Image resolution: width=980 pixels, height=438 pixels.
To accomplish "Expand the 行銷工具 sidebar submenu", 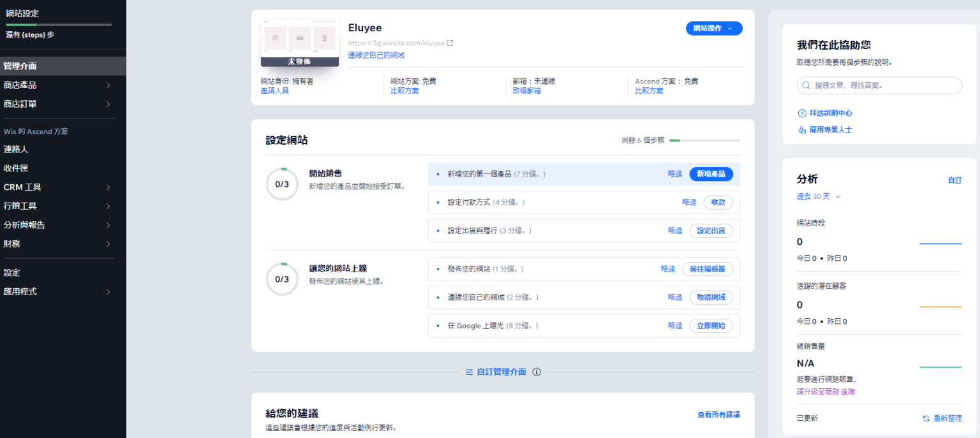I will (x=108, y=206).
